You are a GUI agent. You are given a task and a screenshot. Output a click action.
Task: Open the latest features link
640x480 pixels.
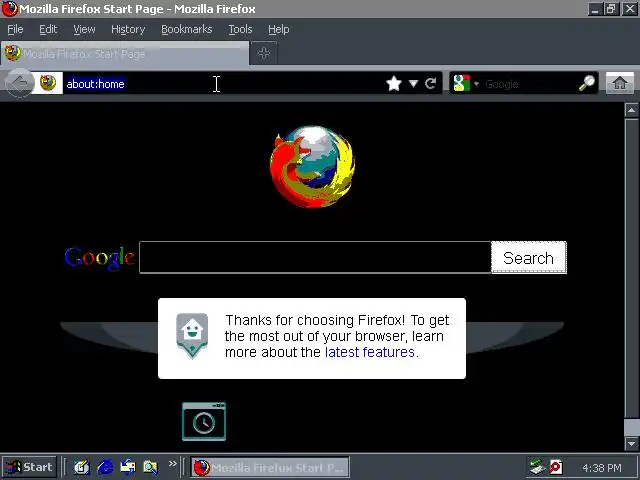click(x=369, y=352)
